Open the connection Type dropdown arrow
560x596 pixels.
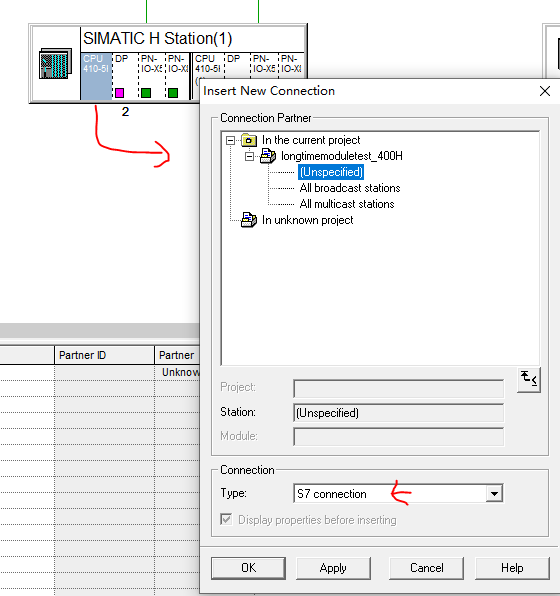coord(494,494)
